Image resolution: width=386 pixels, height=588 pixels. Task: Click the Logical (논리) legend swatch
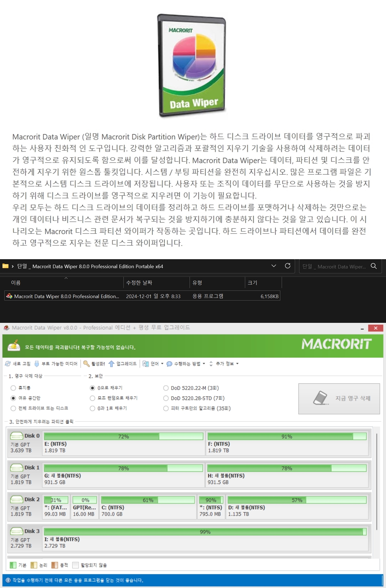coord(34,565)
